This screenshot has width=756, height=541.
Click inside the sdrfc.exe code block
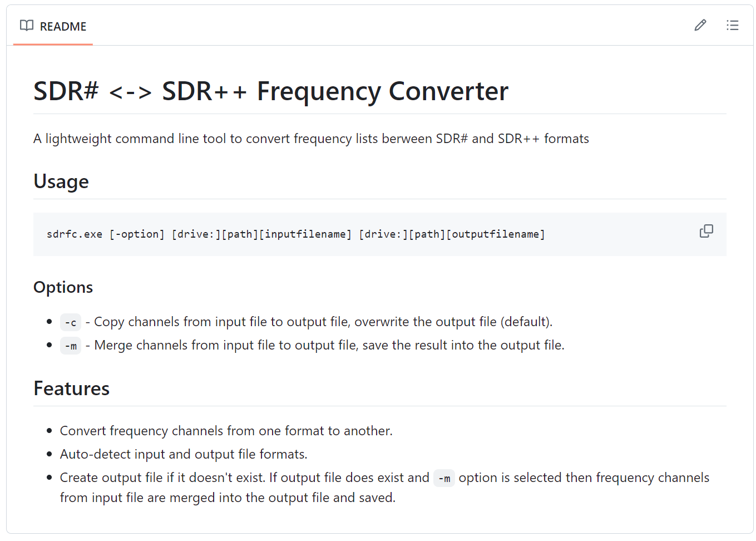[x=380, y=234]
